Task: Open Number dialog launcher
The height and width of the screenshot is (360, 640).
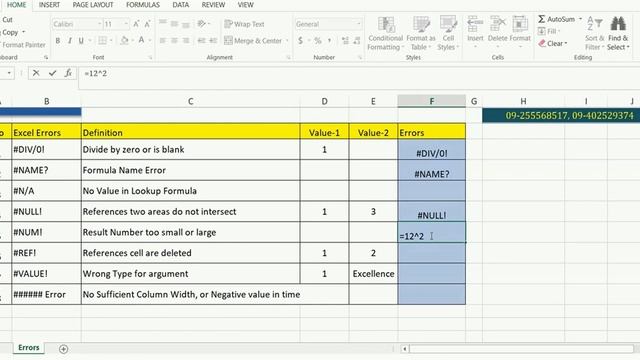Action: 360,58
